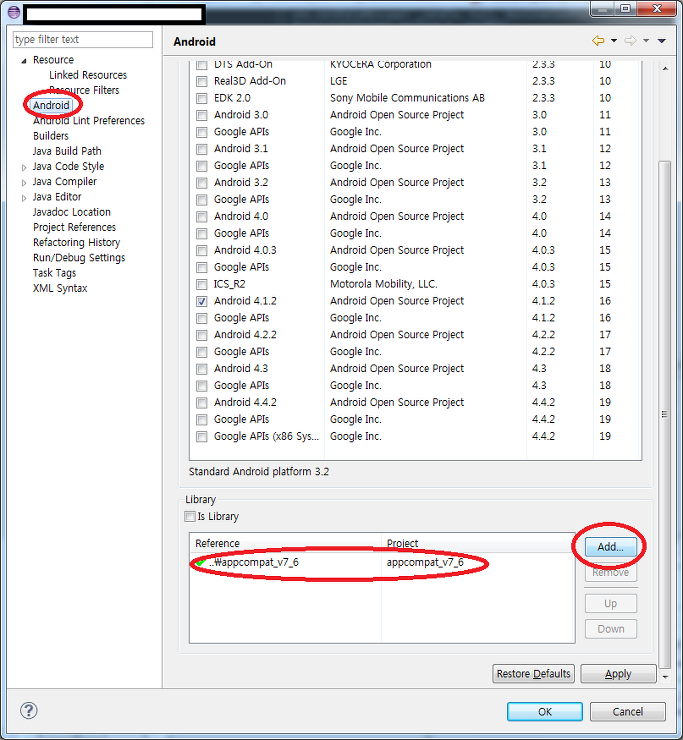Select the Android 4.2.2 row name
This screenshot has height=740, width=683.
coord(245,335)
